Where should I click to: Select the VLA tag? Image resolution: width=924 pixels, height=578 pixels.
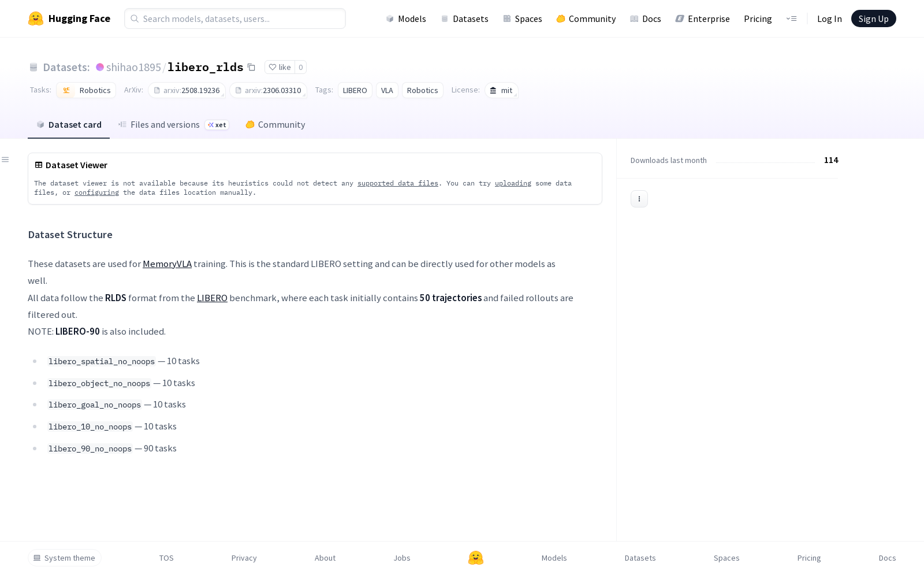coord(387,90)
